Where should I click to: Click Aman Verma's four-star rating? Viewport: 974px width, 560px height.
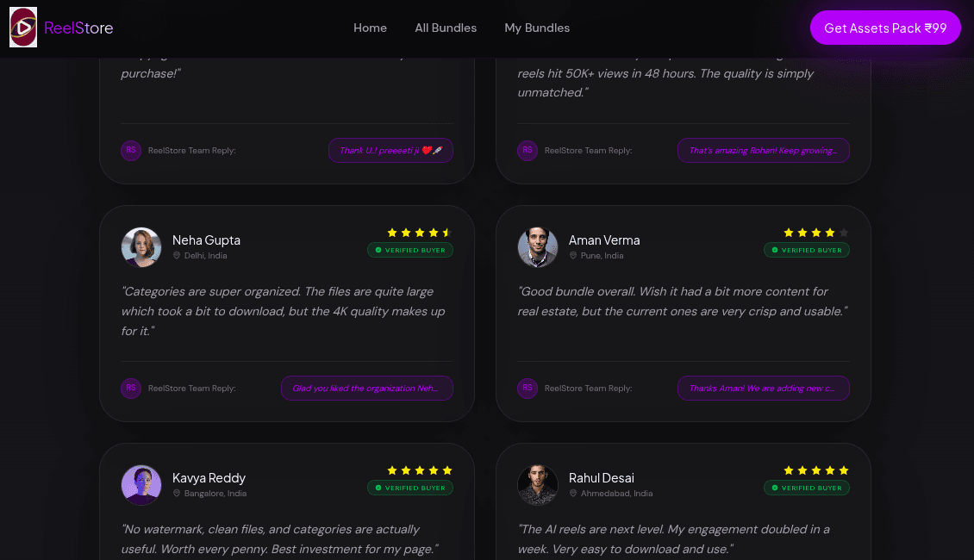click(815, 233)
